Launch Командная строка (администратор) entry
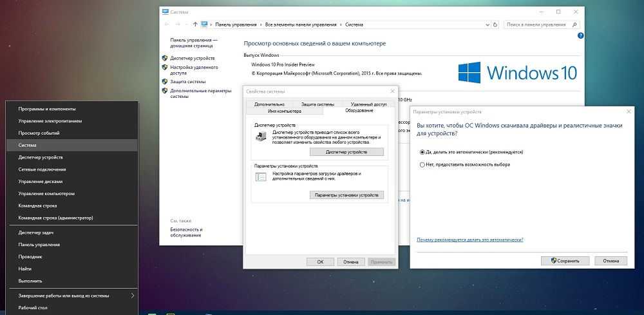Screen dimensions: 644x315 pos(72,218)
